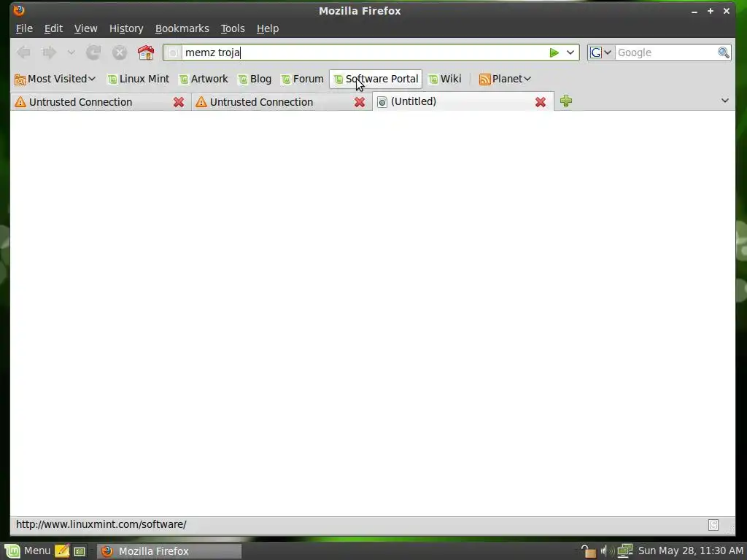747x560 pixels.
Task: Go to the Home page icon
Action: click(x=146, y=52)
